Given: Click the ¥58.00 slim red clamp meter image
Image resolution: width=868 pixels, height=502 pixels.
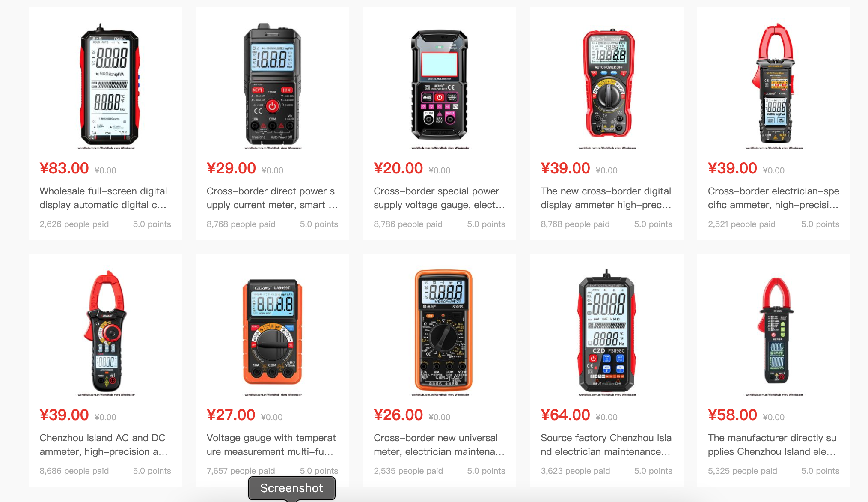Looking at the screenshot, I should point(774,331).
